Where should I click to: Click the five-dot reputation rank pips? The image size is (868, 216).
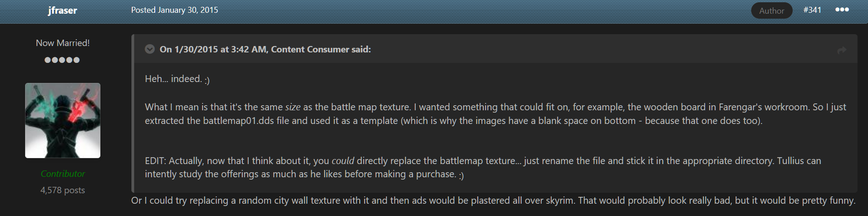[x=62, y=60]
